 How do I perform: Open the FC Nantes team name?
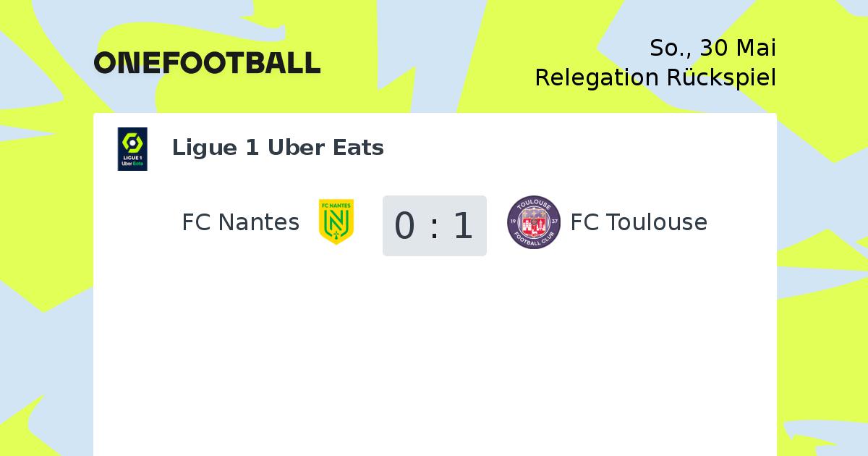click(240, 222)
